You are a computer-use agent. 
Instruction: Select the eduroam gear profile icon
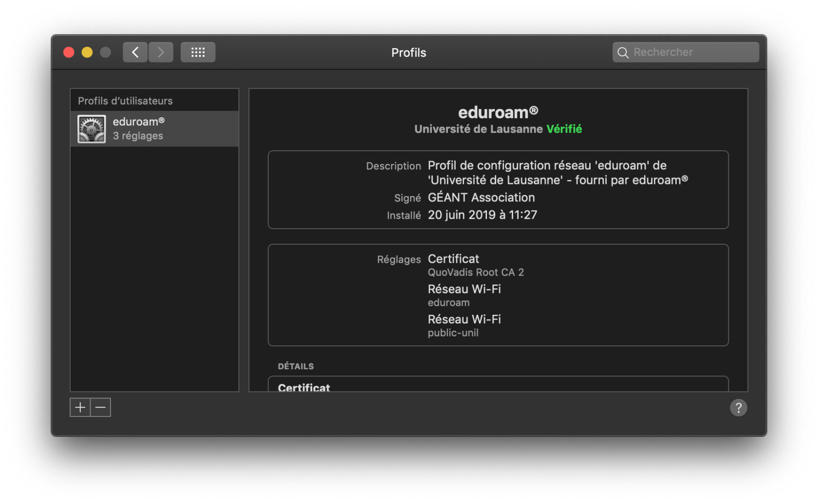(x=92, y=129)
